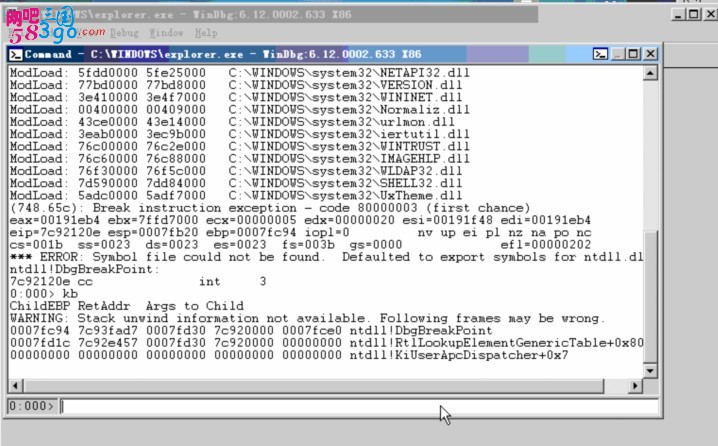Click the NETAPI32.dll ModLoad line

(239, 73)
